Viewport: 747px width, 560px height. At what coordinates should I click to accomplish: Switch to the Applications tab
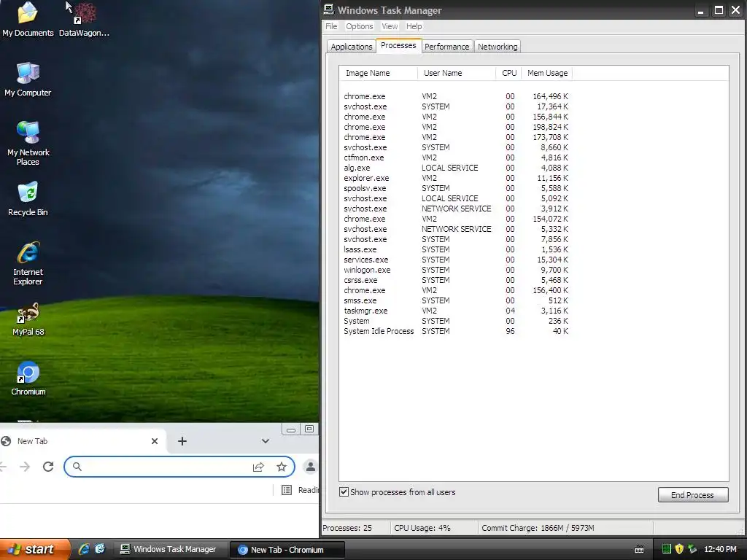351,46
